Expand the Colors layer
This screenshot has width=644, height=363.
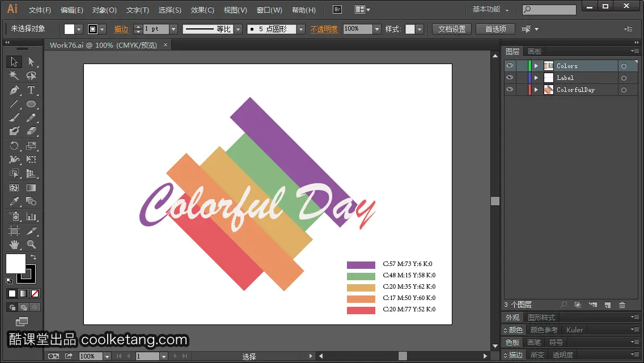[536, 66]
